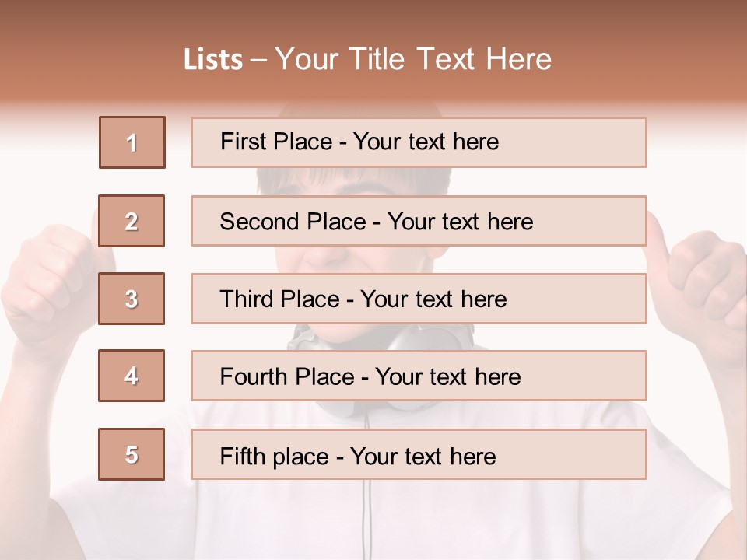
Task: Select the Second Place text bar
Action: tap(419, 221)
